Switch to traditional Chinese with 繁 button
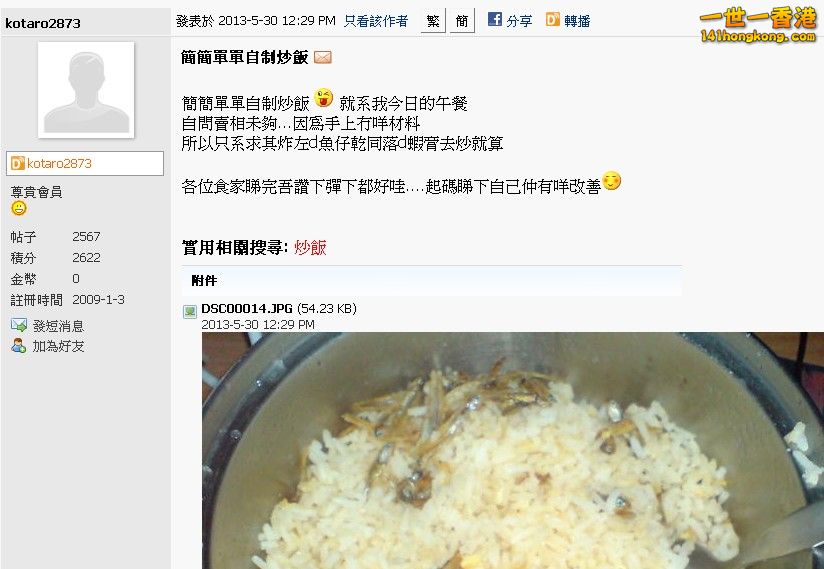Image resolution: width=824 pixels, height=569 pixels. pyautogui.click(x=433, y=20)
